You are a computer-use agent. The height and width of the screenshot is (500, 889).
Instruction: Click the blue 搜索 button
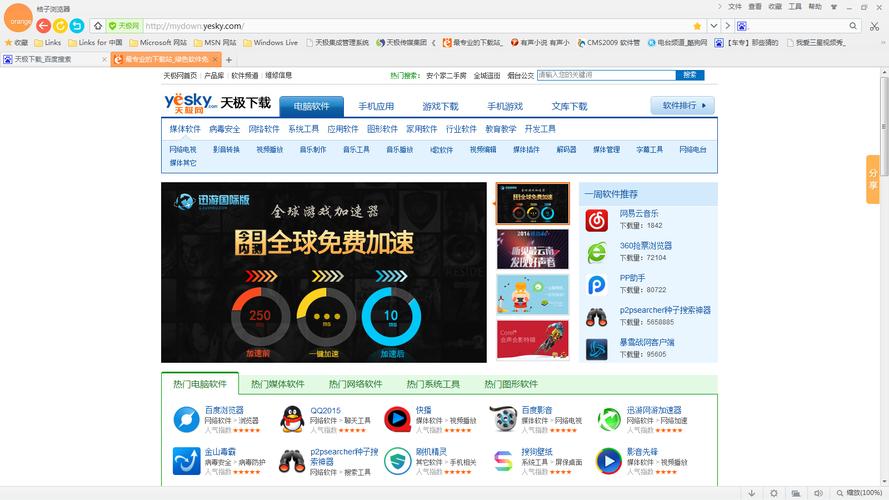click(x=690, y=75)
